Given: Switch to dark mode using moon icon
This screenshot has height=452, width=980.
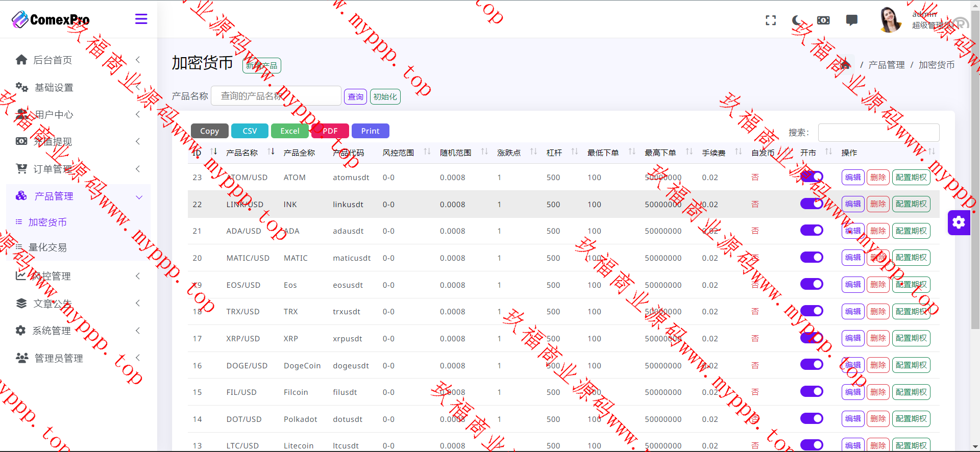Looking at the screenshot, I should tap(797, 20).
